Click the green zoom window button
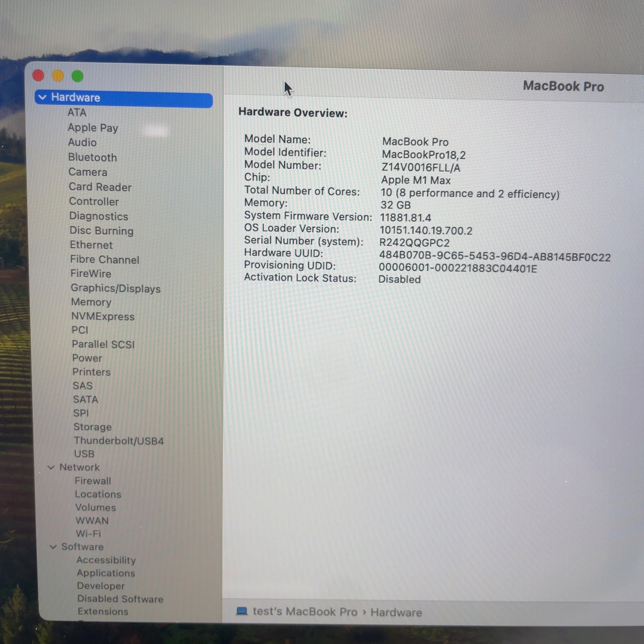 [78, 76]
